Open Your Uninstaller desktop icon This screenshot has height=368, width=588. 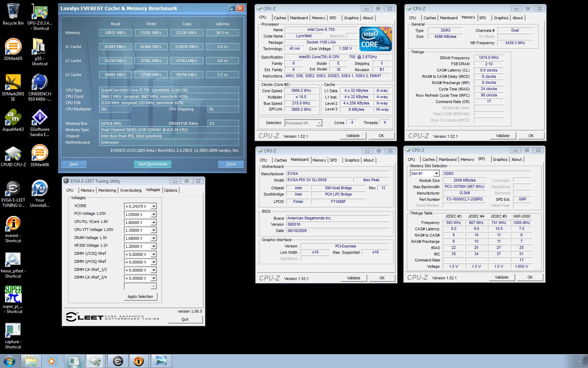coord(40,193)
